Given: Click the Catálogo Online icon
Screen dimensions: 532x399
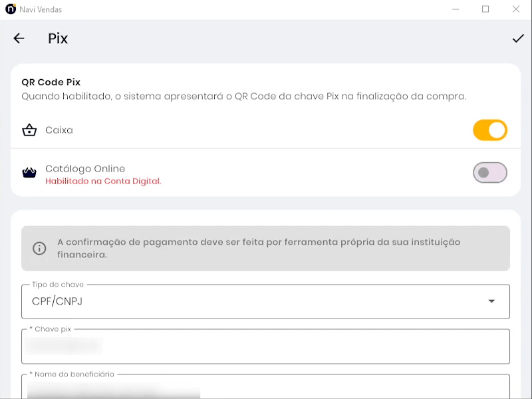Looking at the screenshot, I should (29, 173).
